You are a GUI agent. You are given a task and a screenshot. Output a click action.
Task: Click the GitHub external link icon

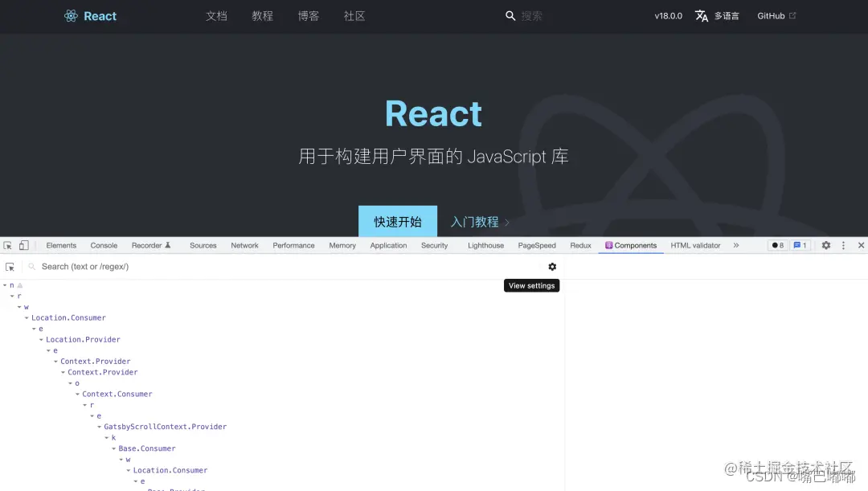tap(792, 15)
